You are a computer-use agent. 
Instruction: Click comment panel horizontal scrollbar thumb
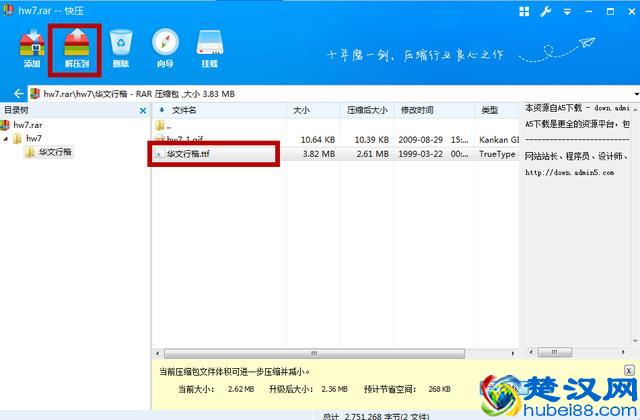[554, 352]
